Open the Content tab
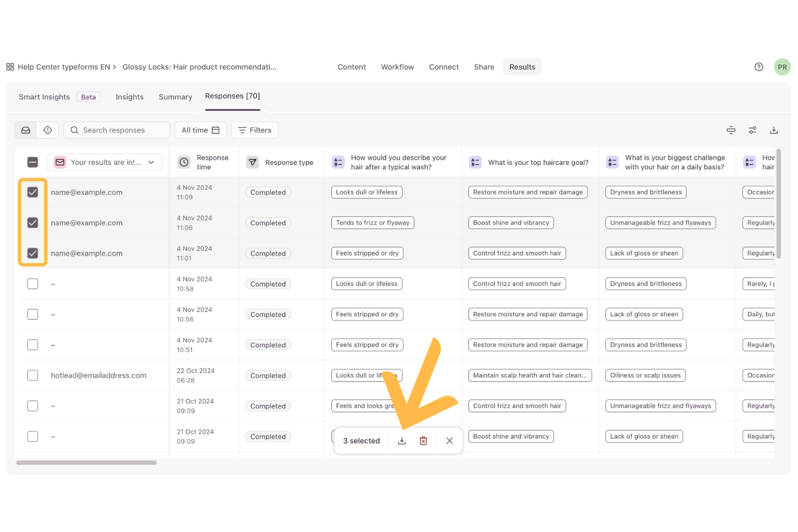 [x=352, y=67]
